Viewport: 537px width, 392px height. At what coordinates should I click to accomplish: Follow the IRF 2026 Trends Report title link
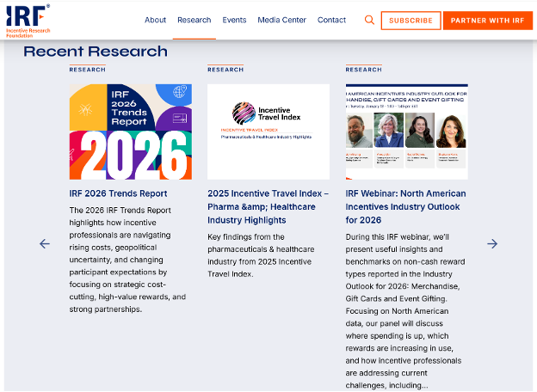tap(119, 193)
